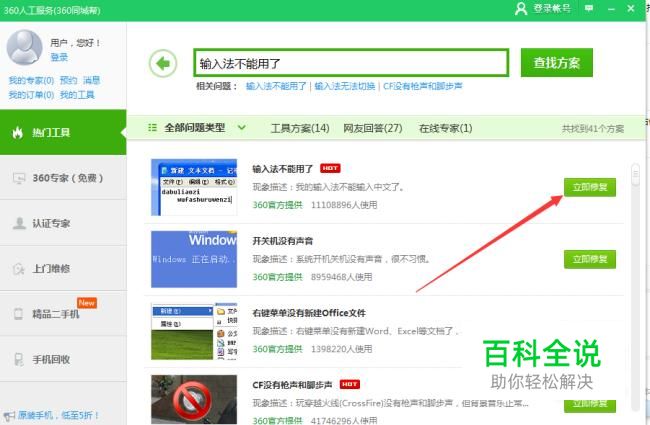Open thumbnail of 开关机没有声音 solution
This screenshot has height=425, width=650.
coord(194,259)
